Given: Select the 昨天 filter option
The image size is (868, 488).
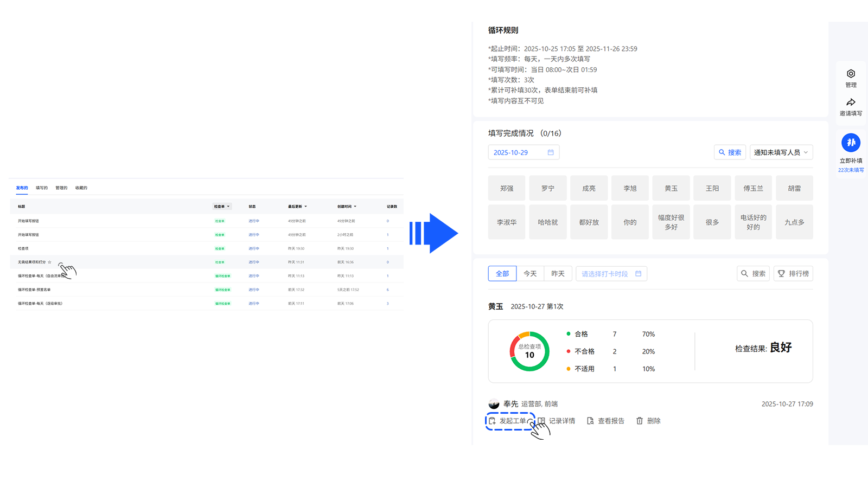Looking at the screenshot, I should point(558,273).
